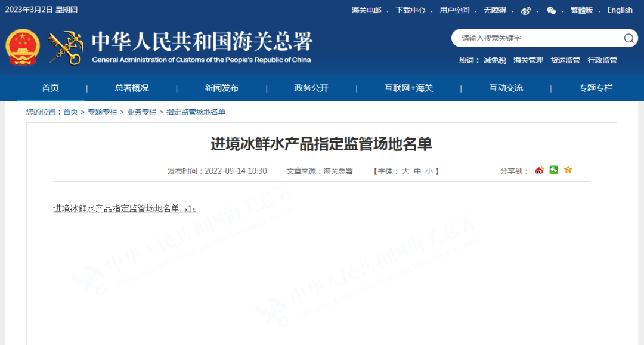Select 大 to enlarge the font size
Screen dimensions: 644x345
point(405,170)
